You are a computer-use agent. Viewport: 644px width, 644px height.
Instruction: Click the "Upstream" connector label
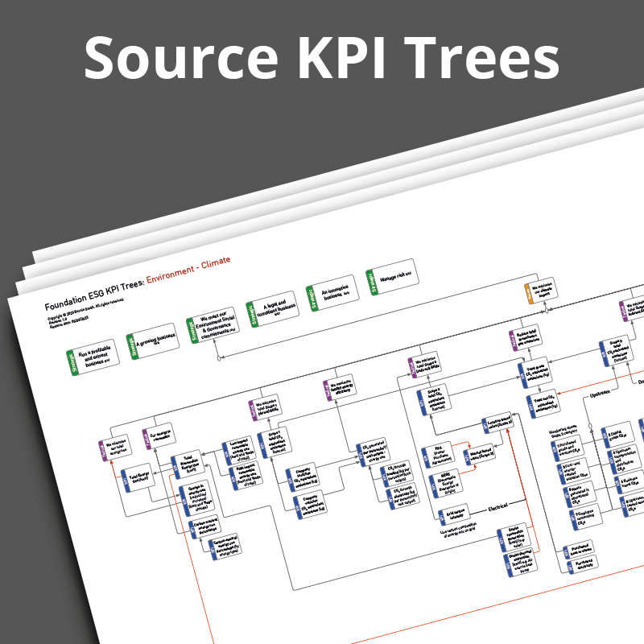[600, 394]
